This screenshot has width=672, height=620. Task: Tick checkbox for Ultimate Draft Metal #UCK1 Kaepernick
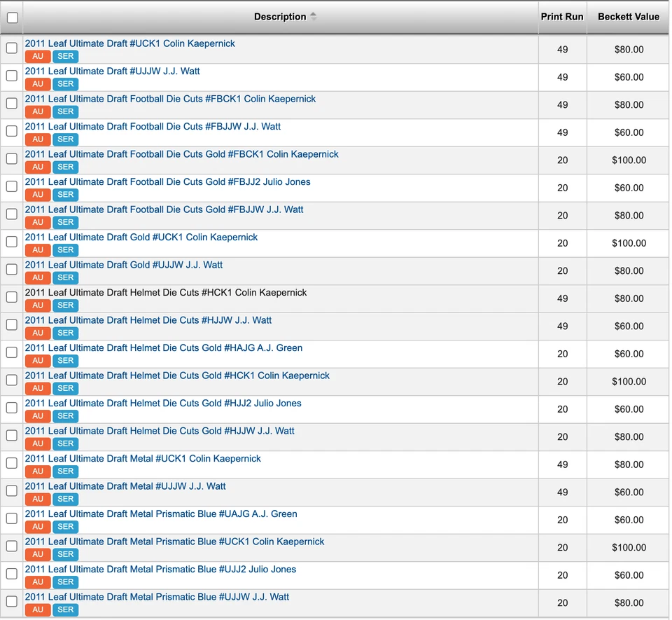click(x=12, y=462)
